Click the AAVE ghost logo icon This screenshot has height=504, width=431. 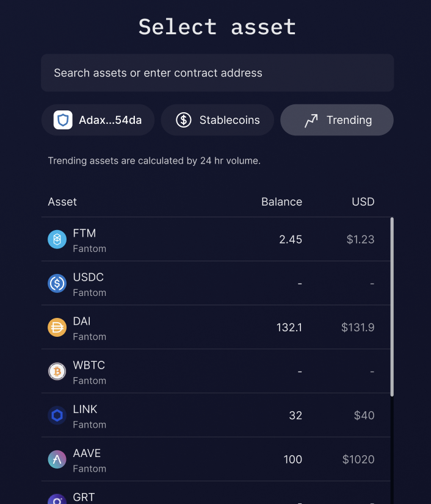(57, 459)
